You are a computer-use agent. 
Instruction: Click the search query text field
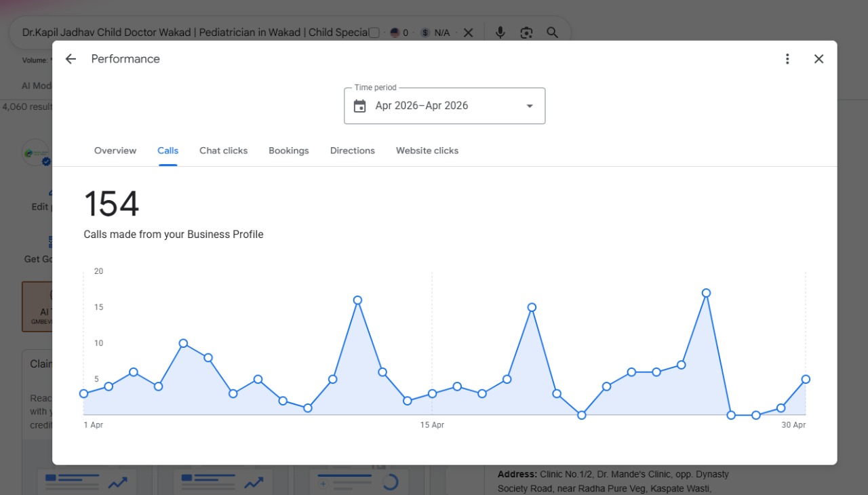tap(195, 33)
